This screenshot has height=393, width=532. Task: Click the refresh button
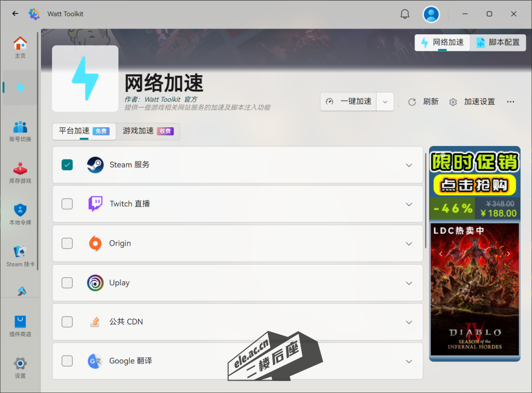tap(423, 102)
